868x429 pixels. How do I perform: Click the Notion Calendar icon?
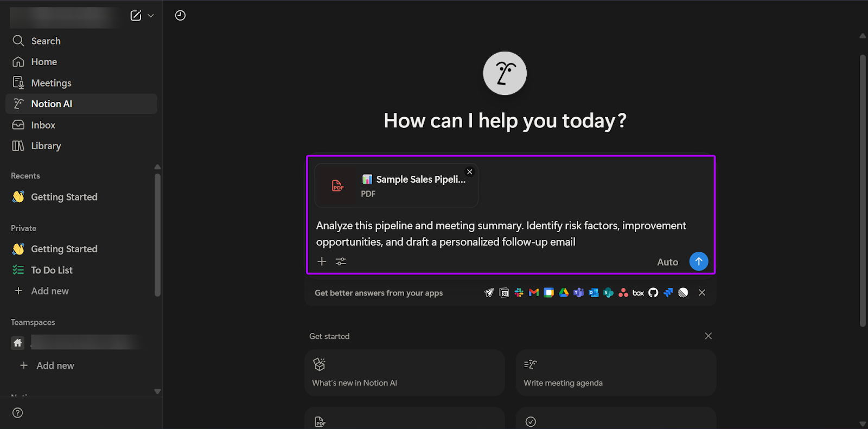coord(504,293)
